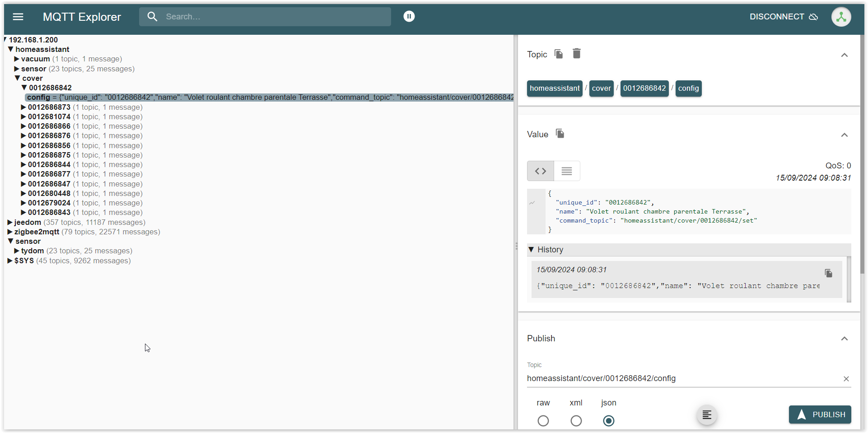
Task: Click the history list scrollbar
Action: (x=849, y=279)
